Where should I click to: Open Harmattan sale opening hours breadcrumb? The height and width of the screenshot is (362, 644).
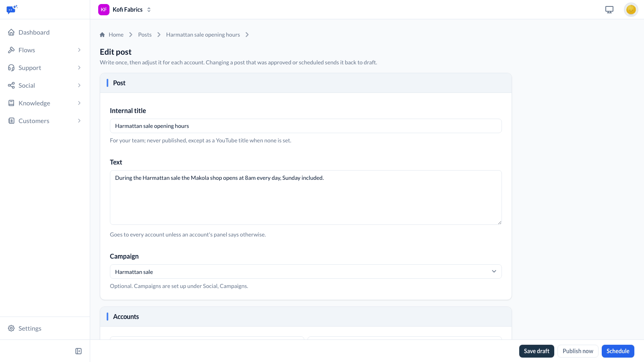(203, 35)
